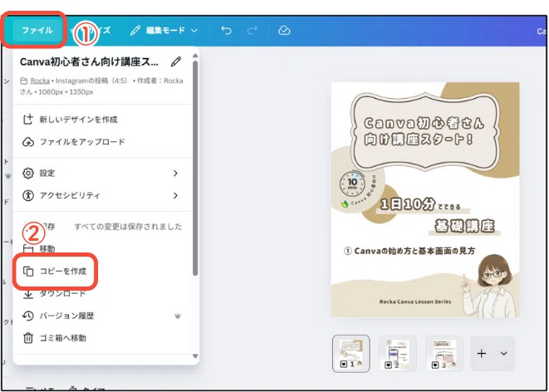Click the version history clock icon
The image size is (549, 392).
point(28,316)
